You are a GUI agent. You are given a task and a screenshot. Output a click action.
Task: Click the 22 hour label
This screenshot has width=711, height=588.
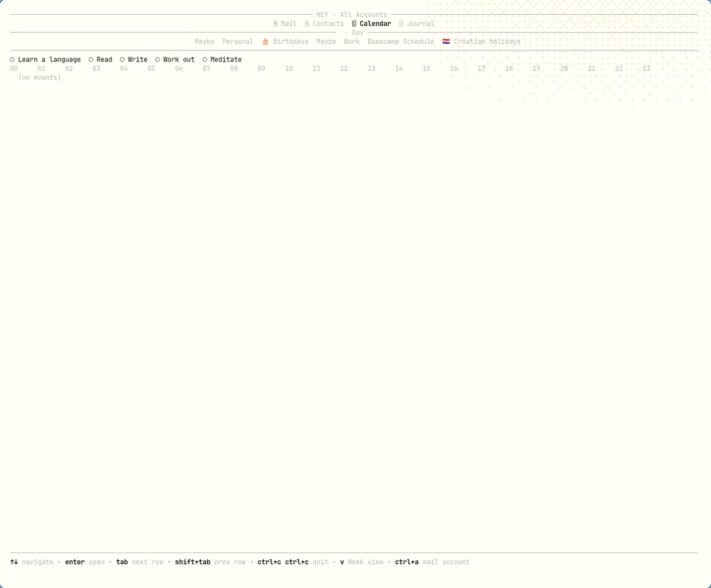tap(619, 69)
